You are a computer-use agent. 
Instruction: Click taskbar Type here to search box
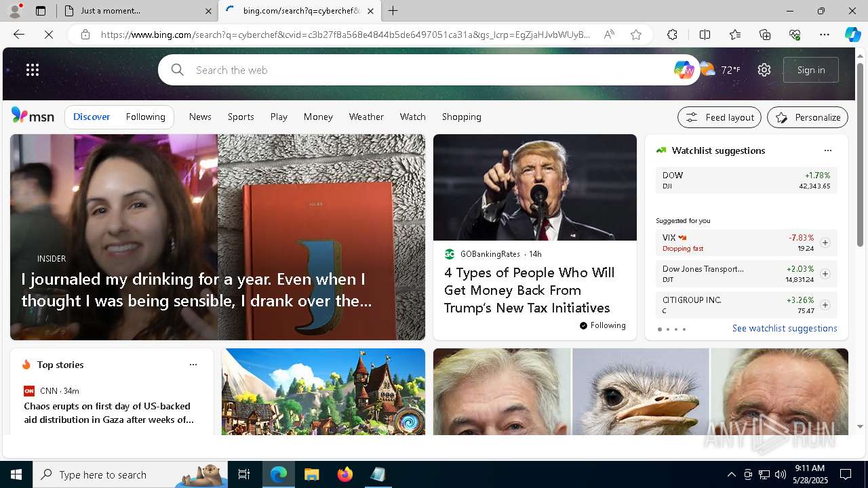click(x=130, y=474)
